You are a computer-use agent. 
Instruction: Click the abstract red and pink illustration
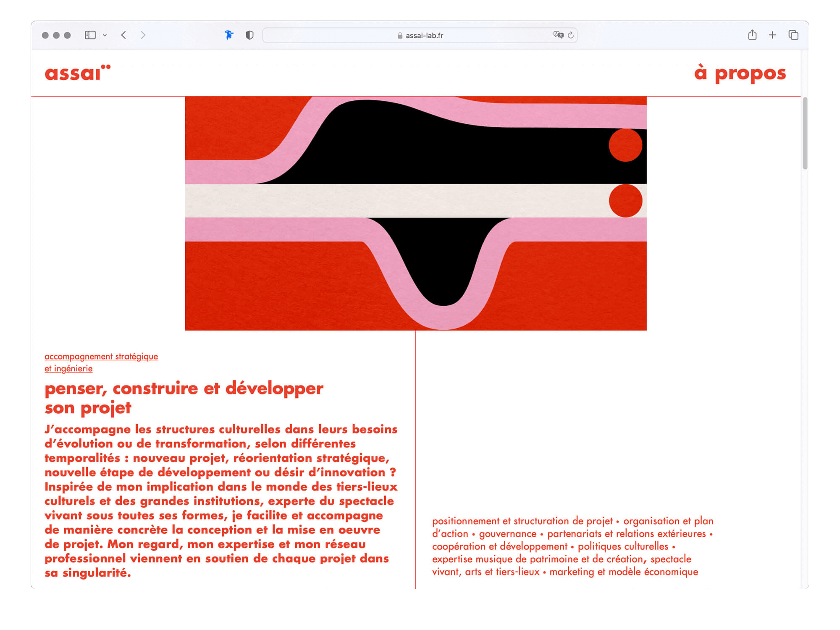click(x=416, y=213)
